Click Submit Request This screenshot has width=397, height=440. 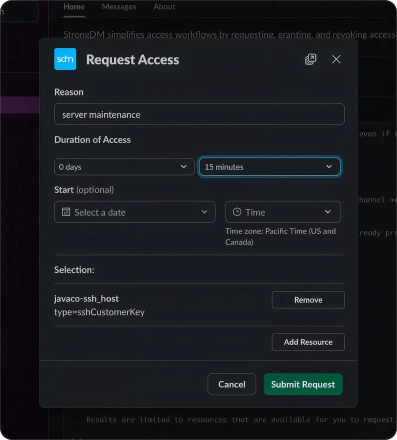point(303,384)
